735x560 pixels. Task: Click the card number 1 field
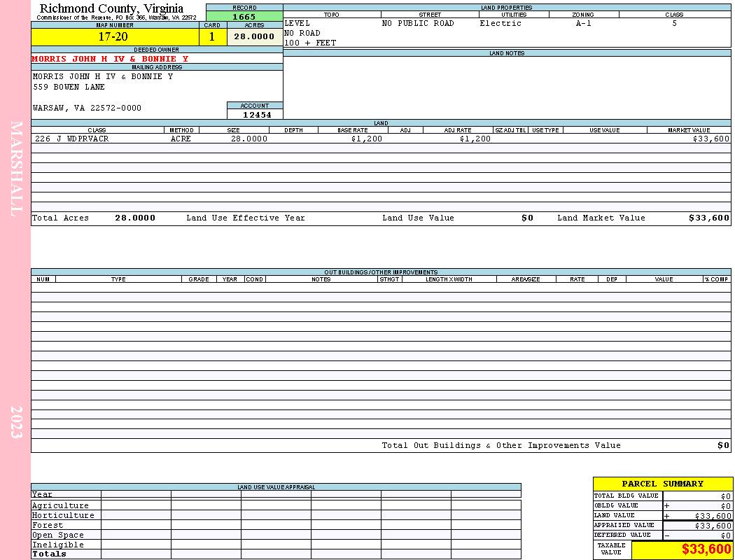tap(212, 36)
